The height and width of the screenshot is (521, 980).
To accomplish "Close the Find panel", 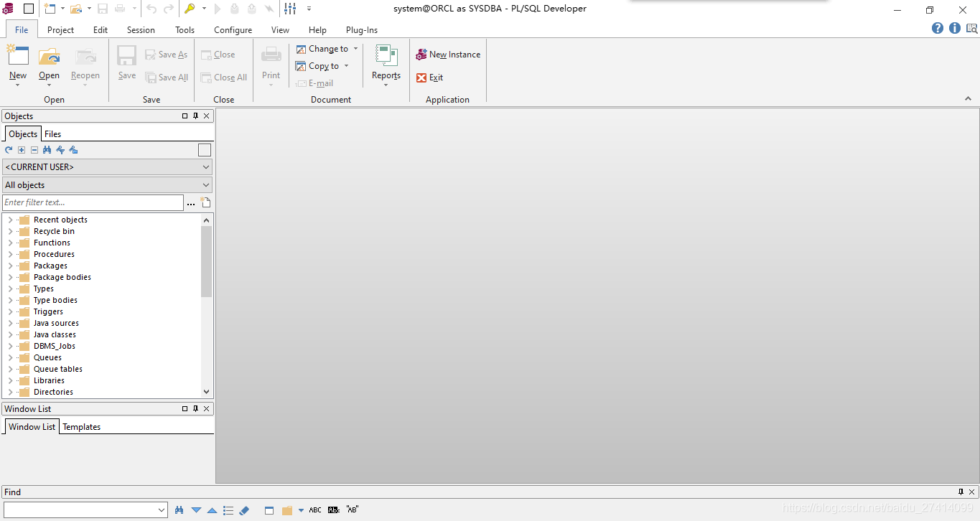I will click(x=973, y=492).
